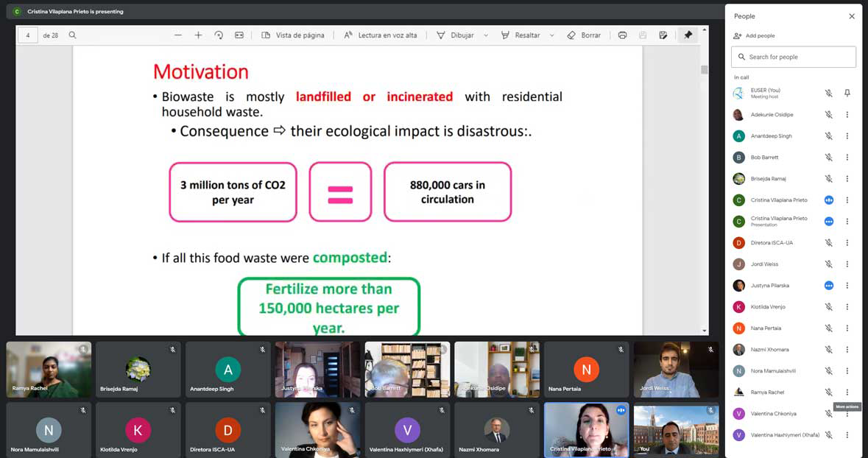
Task: Rotate the PDF page
Action: point(219,35)
